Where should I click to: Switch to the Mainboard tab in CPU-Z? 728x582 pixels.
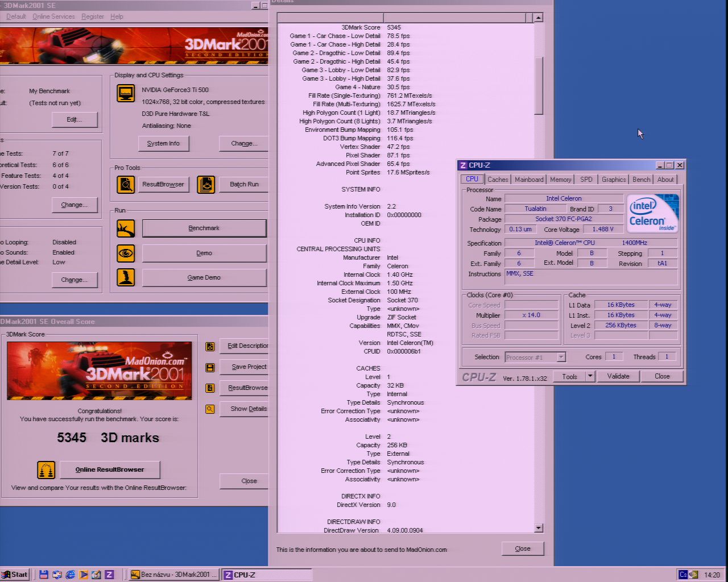pyautogui.click(x=529, y=180)
